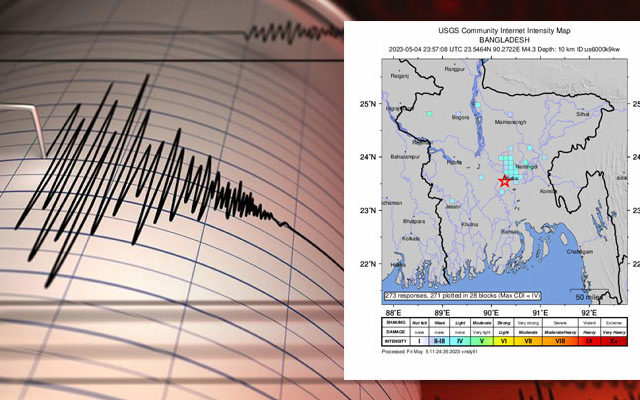Select the intensity IX red swatch
This screenshot has height=400, width=640.
589,341
